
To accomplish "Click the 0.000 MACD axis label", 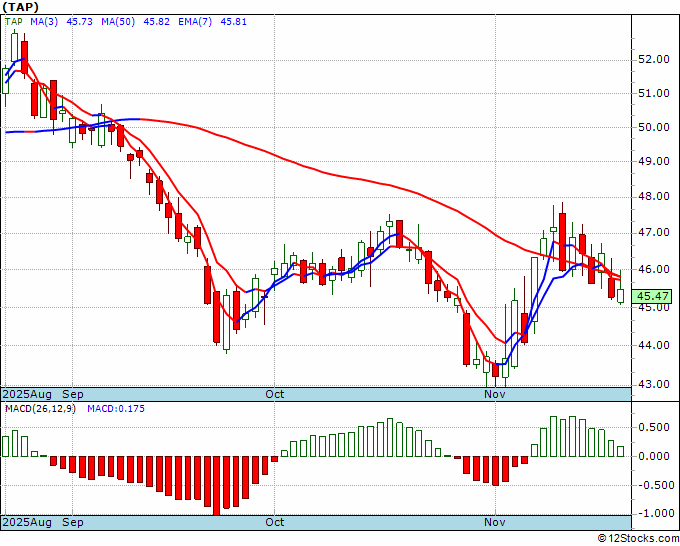I will tap(654, 456).
